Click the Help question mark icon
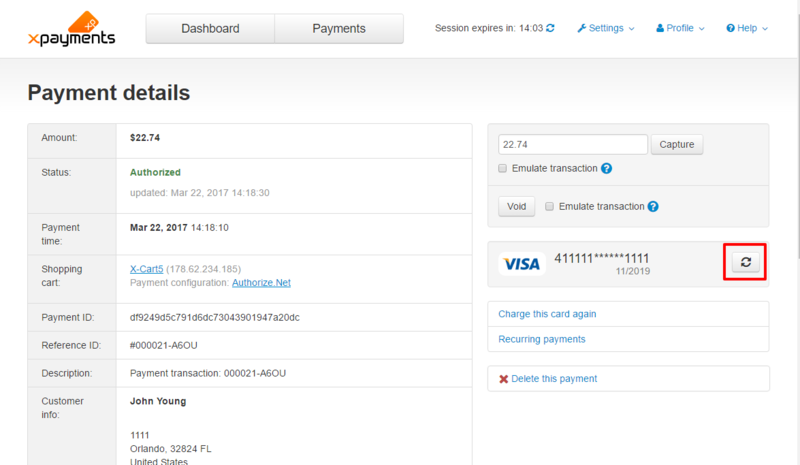800x465 pixels. click(730, 28)
